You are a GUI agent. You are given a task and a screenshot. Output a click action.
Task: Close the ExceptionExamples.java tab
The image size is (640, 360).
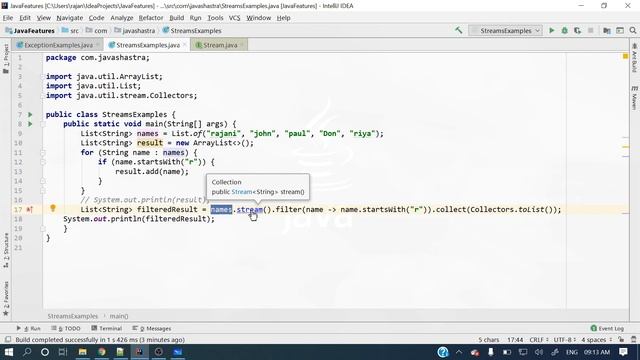pyautogui.click(x=98, y=44)
